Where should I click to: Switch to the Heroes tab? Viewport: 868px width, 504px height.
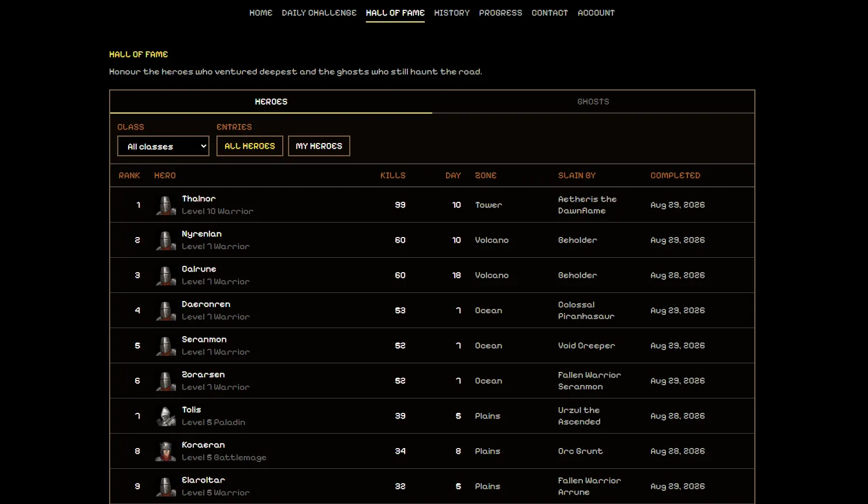click(271, 101)
